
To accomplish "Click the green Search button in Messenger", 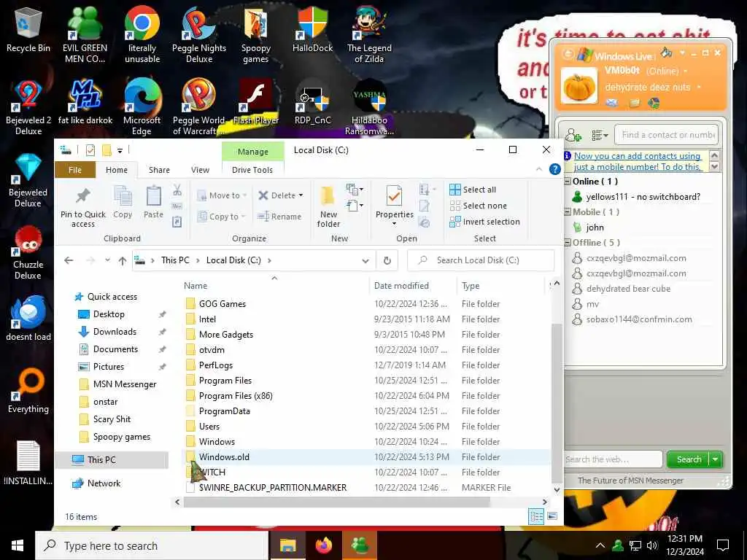I will point(689,459).
